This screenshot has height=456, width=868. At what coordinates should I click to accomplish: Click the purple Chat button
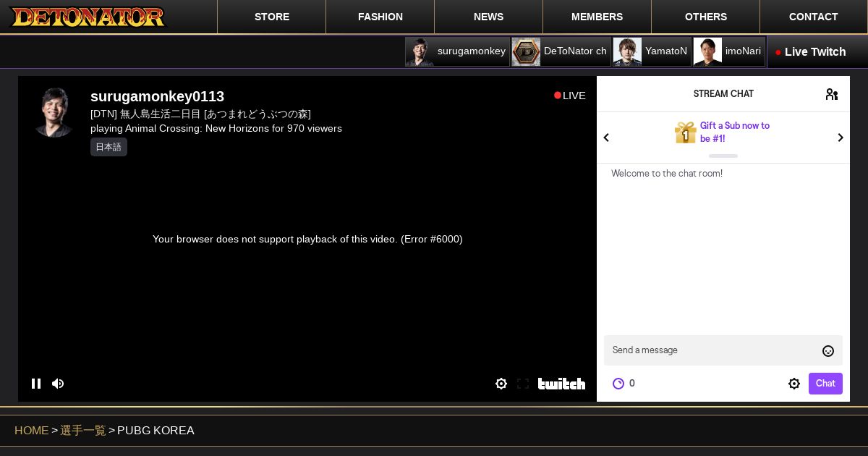pyautogui.click(x=825, y=384)
